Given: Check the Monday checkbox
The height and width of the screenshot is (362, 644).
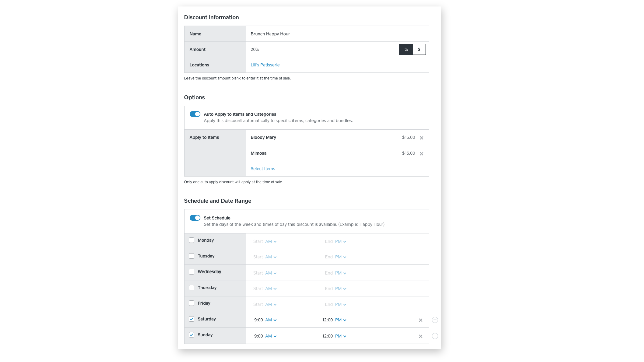Looking at the screenshot, I should click(x=191, y=240).
